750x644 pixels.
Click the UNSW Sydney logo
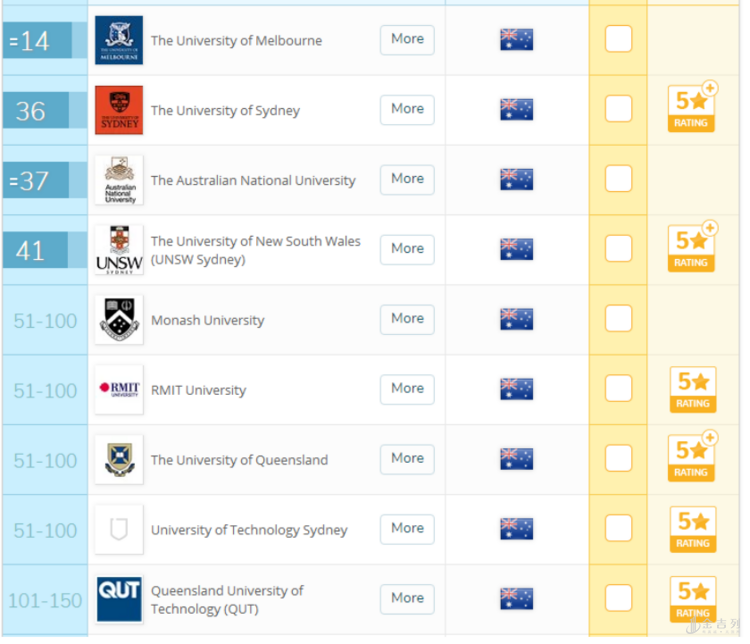coord(119,250)
